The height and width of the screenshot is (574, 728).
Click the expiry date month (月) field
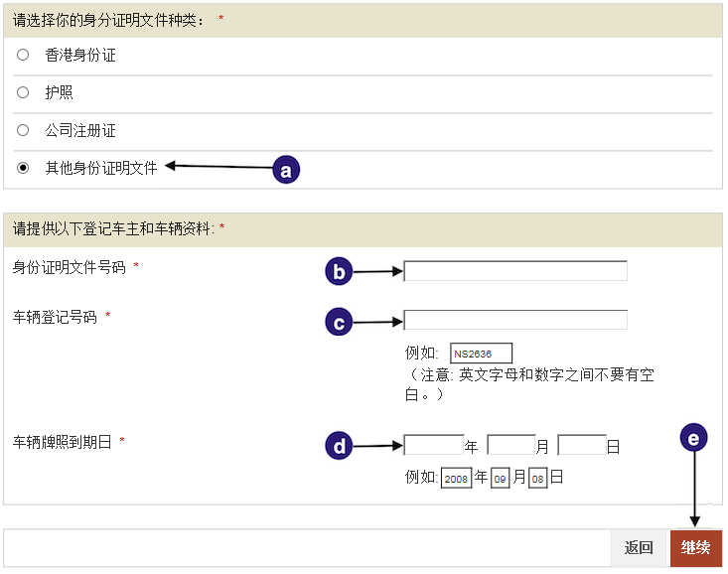(511, 445)
